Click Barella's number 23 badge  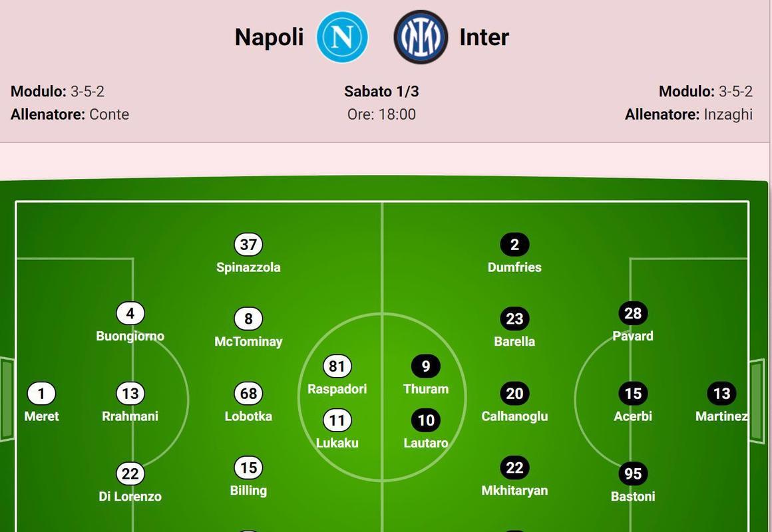point(514,319)
